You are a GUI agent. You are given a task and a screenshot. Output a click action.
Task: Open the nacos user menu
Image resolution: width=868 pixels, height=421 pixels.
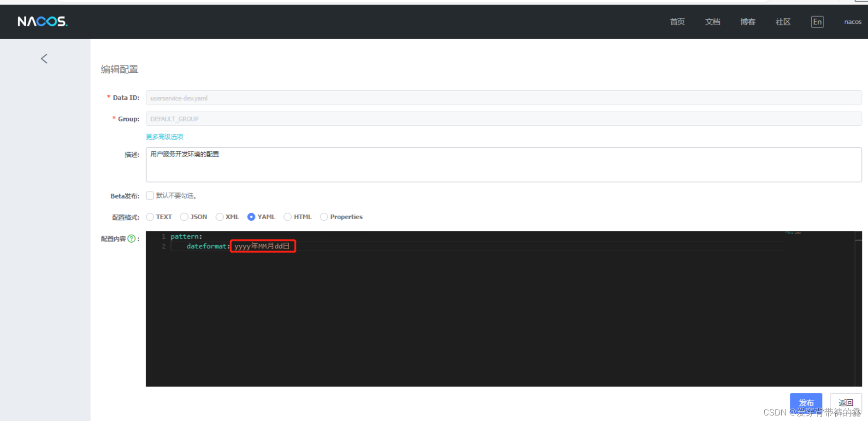[853, 22]
